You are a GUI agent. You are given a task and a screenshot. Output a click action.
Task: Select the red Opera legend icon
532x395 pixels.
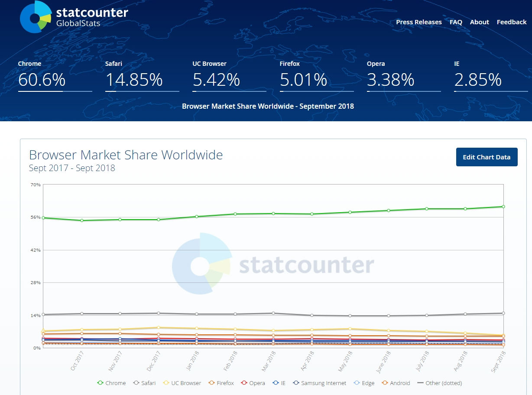243,383
